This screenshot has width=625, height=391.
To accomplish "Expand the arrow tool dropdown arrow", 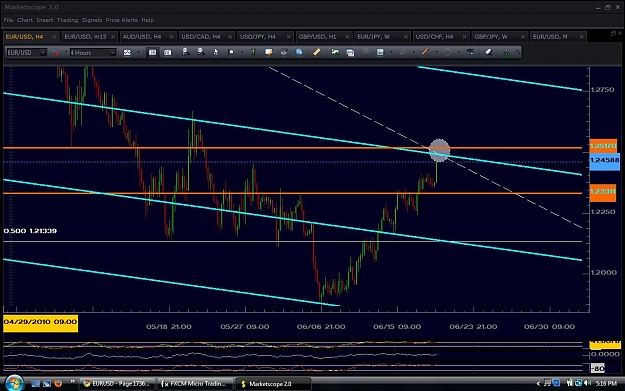I will [414, 52].
